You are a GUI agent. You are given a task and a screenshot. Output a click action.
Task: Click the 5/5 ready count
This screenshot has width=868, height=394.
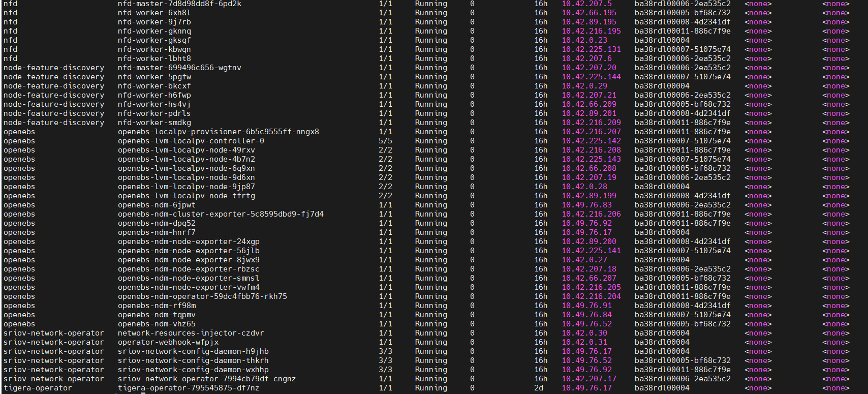386,141
